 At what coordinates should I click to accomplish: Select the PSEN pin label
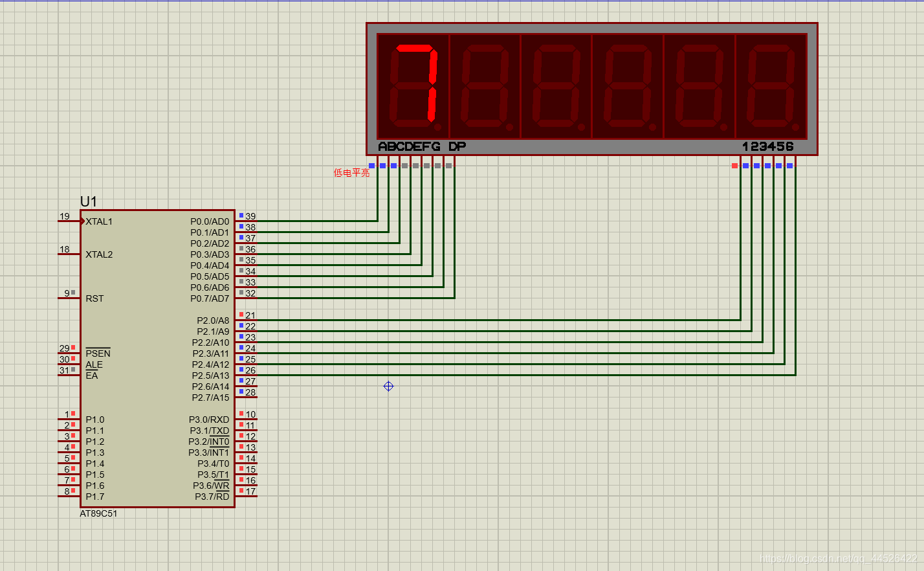(x=98, y=353)
